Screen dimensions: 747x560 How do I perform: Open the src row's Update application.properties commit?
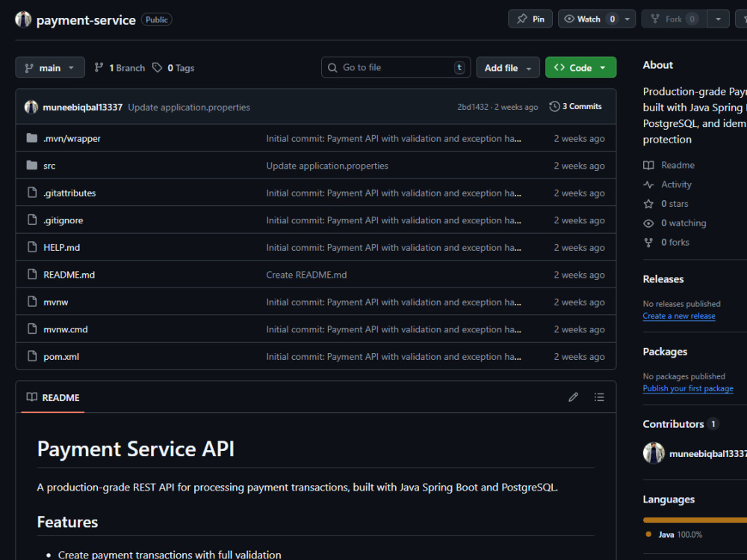[327, 166]
